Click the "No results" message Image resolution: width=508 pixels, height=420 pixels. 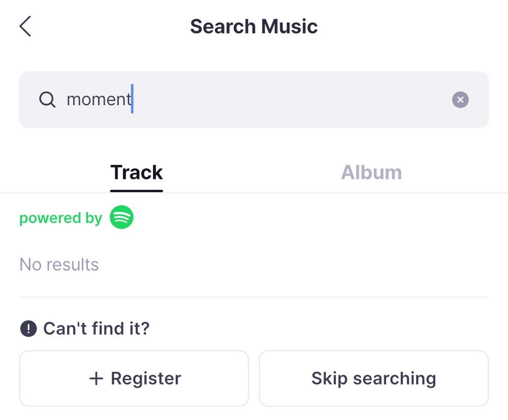pos(59,265)
